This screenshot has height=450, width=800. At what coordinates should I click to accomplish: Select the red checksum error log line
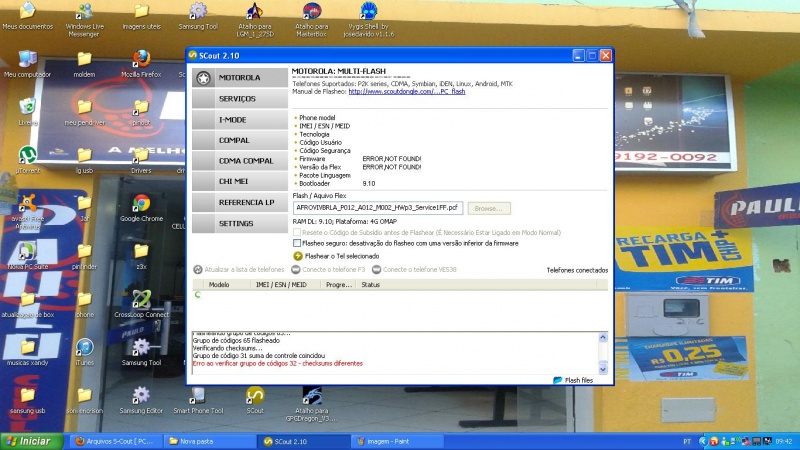278,363
